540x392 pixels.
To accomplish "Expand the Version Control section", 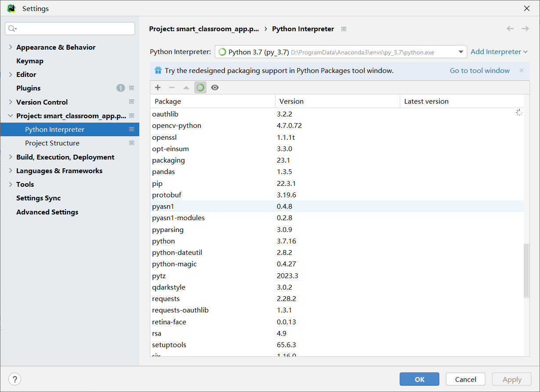I will (11, 102).
